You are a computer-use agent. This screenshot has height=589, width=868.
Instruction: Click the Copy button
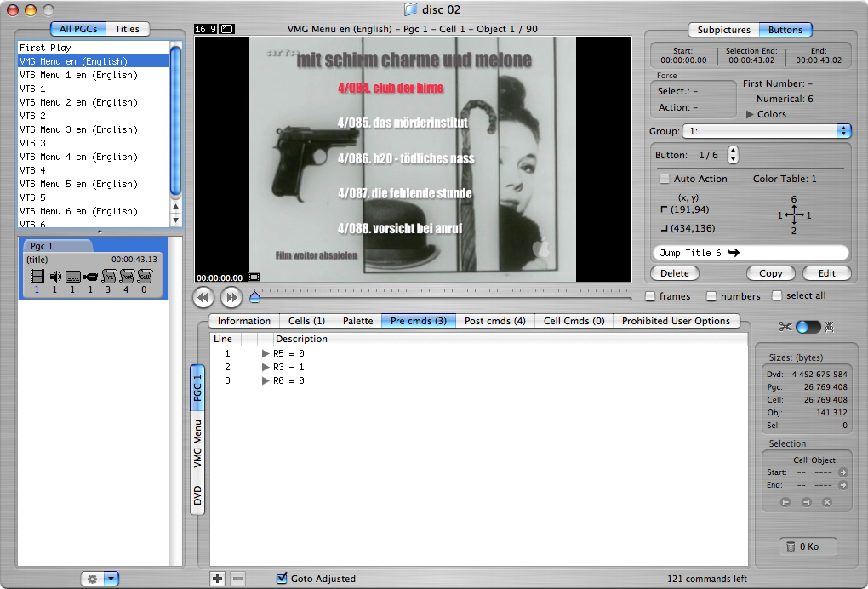(771, 273)
